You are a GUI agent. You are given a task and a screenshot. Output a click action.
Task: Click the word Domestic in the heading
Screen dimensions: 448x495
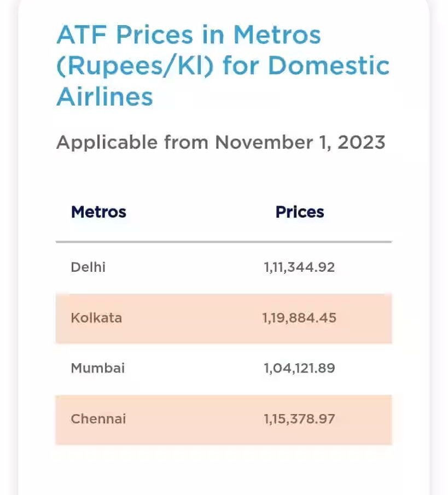point(329,66)
